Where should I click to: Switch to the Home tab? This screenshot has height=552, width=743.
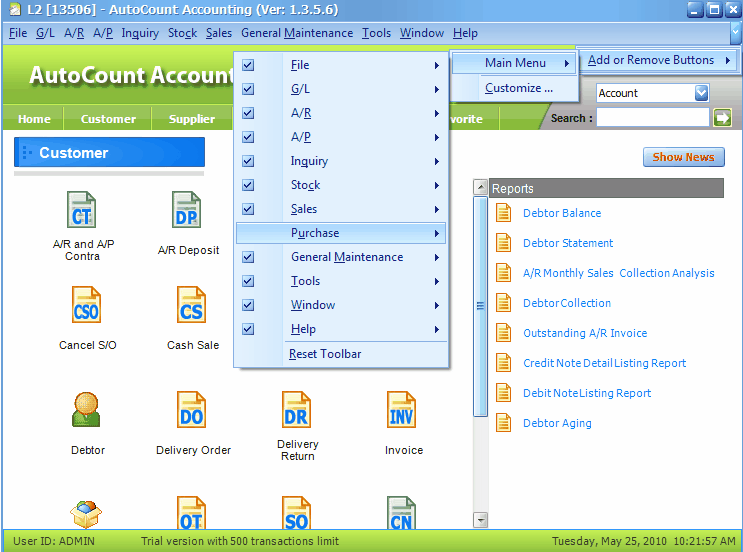(x=34, y=119)
